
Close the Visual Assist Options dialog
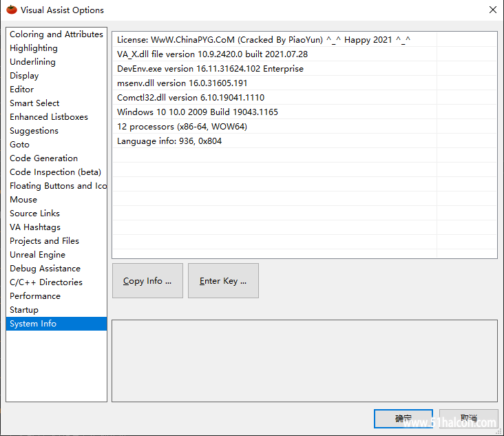pos(493,10)
